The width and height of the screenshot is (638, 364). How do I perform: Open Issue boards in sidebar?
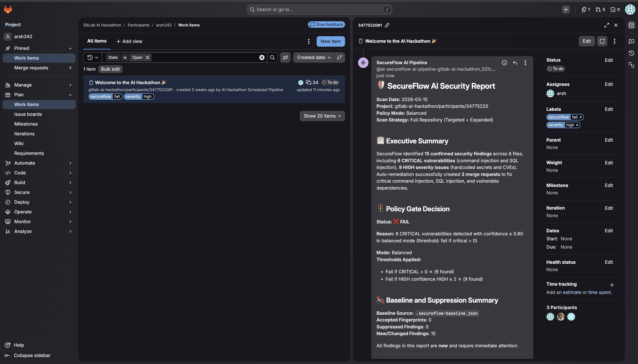(x=28, y=114)
